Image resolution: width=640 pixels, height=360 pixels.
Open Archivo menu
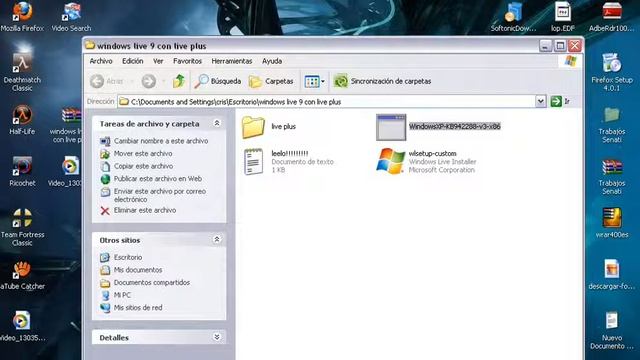[101, 61]
